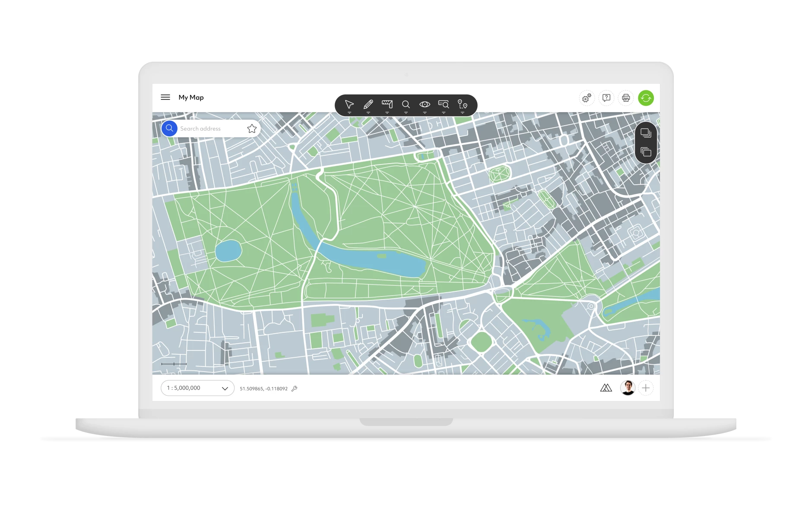The width and height of the screenshot is (812, 505).
Task: Open the query search tool in toolbar
Action: (x=443, y=104)
